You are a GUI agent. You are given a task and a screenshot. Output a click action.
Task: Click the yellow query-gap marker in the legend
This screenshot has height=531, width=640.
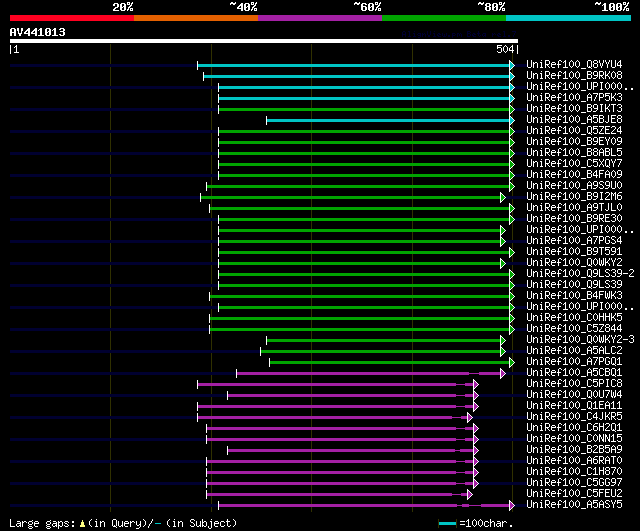(x=82, y=524)
